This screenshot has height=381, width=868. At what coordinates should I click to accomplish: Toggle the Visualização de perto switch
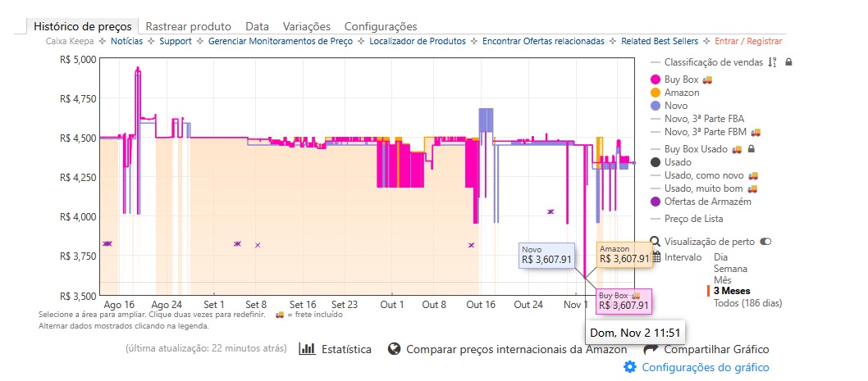click(x=766, y=242)
